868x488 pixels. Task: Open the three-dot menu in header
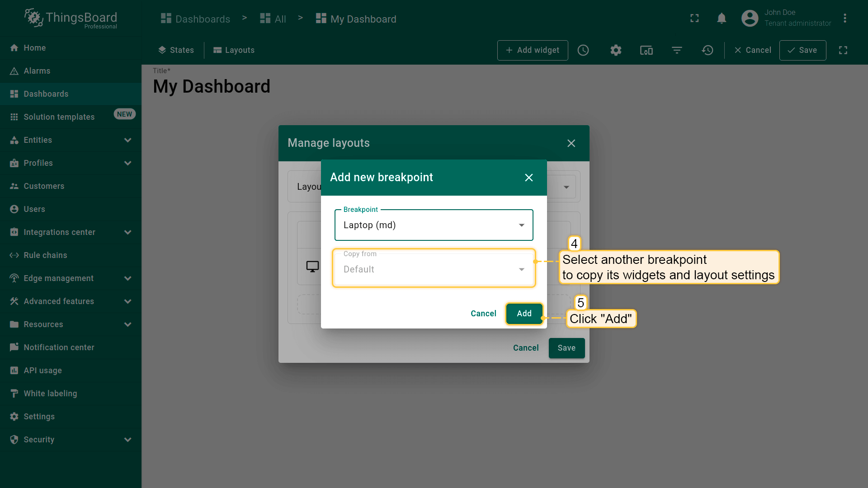pos(844,19)
